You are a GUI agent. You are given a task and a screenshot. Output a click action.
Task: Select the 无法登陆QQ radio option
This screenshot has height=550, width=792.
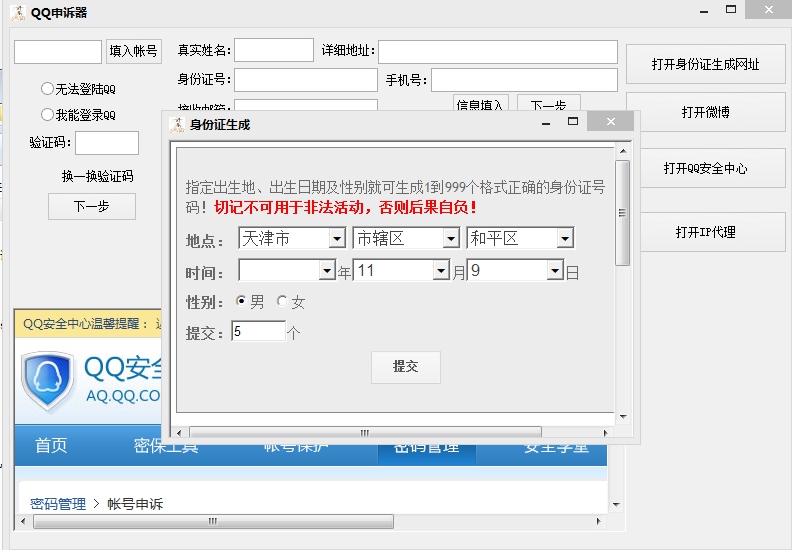pyautogui.click(x=47, y=89)
